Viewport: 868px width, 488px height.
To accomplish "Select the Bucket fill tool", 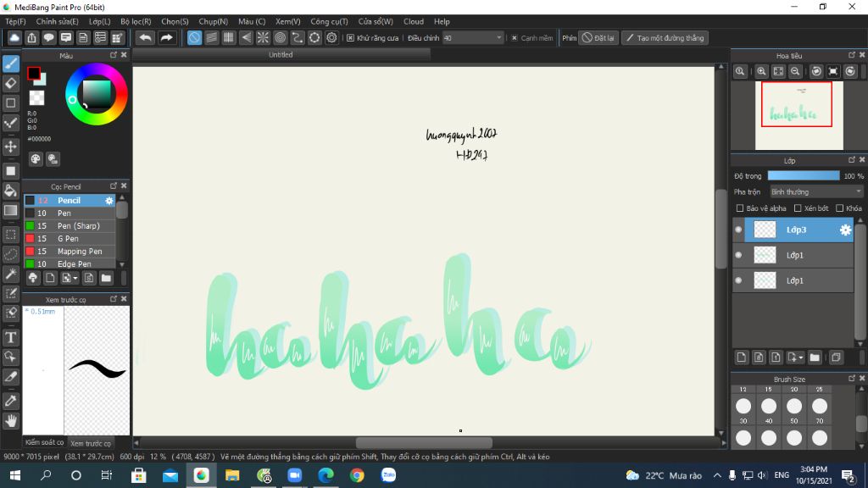I will tap(10, 191).
